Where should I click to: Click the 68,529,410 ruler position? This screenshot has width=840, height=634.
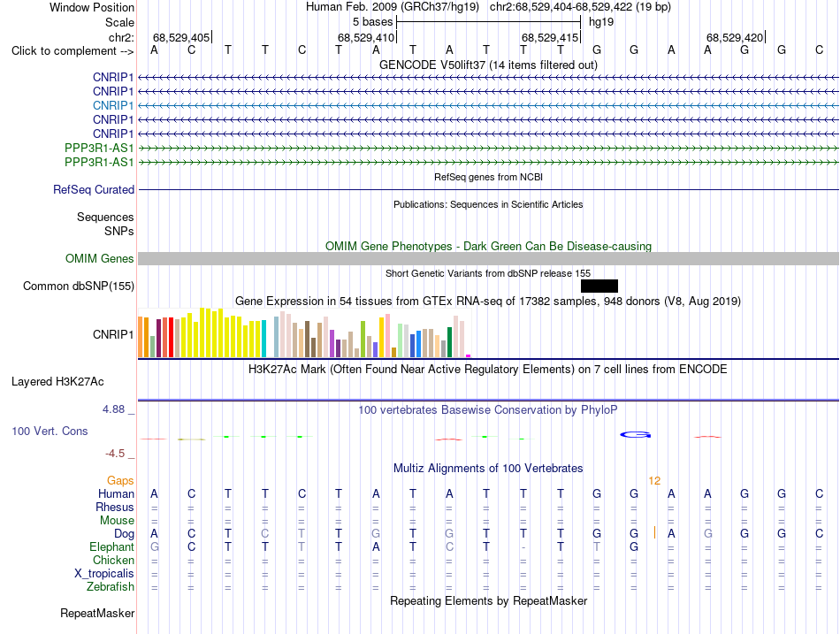point(366,37)
